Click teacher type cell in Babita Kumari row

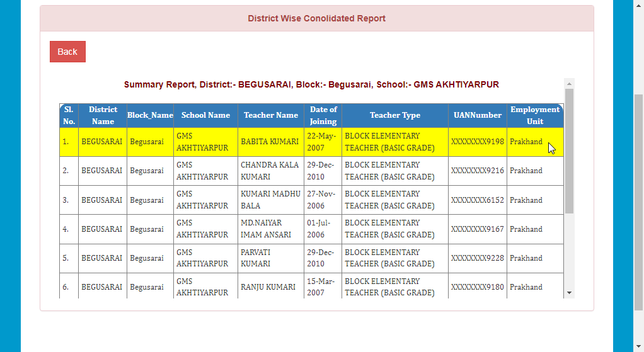[x=395, y=142]
